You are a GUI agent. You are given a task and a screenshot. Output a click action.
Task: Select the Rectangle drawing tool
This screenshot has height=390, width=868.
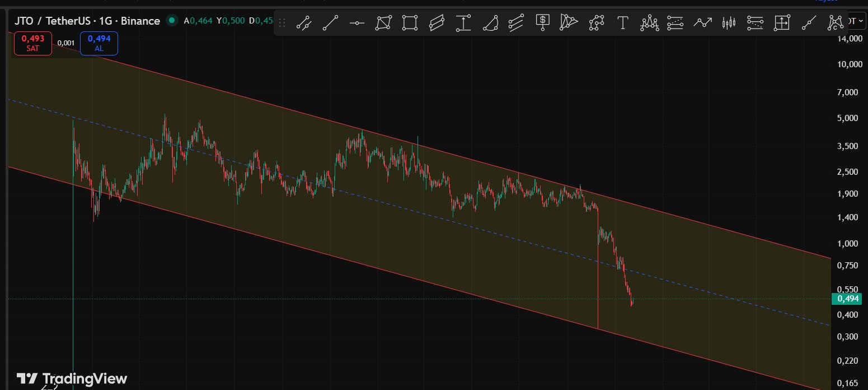(x=410, y=23)
